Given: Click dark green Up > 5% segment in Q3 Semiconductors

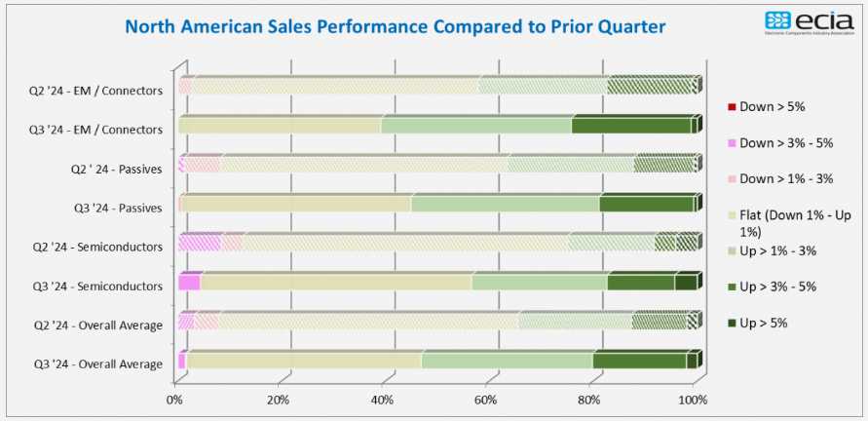Looking at the screenshot, I should (x=686, y=283).
